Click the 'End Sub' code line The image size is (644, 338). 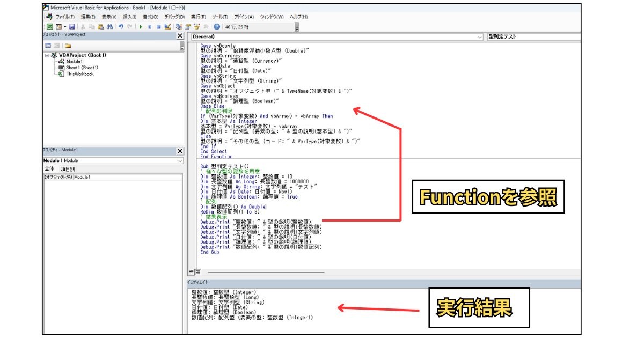coord(209,252)
